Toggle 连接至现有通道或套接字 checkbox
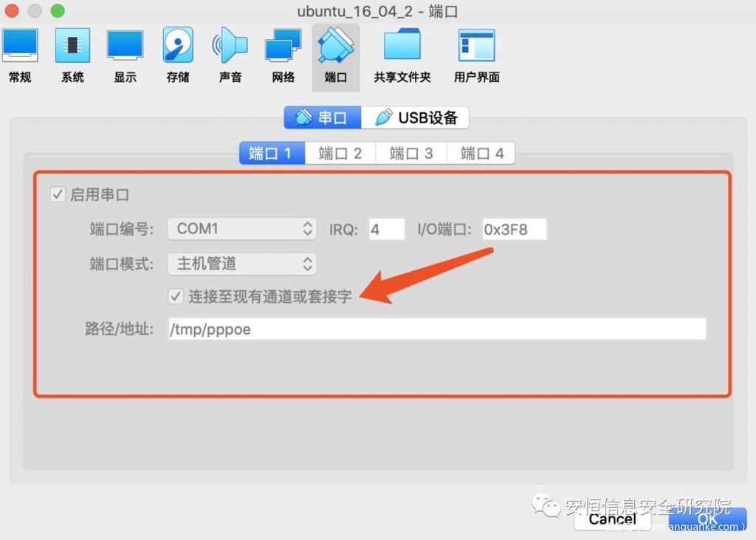Screen dimensions: 756x540 [176, 295]
